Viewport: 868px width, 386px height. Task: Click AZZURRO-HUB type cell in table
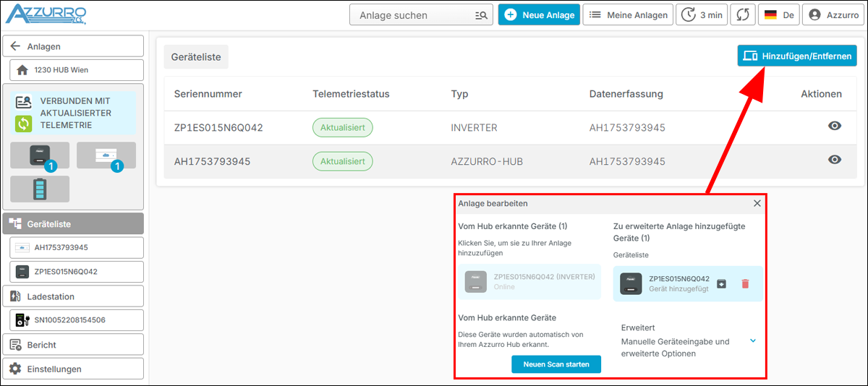tap(488, 161)
